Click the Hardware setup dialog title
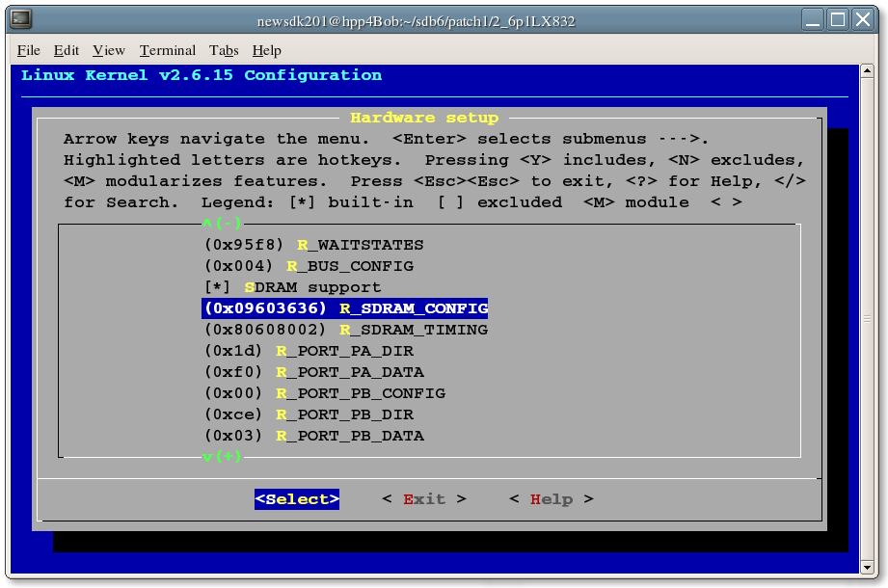 tap(424, 118)
